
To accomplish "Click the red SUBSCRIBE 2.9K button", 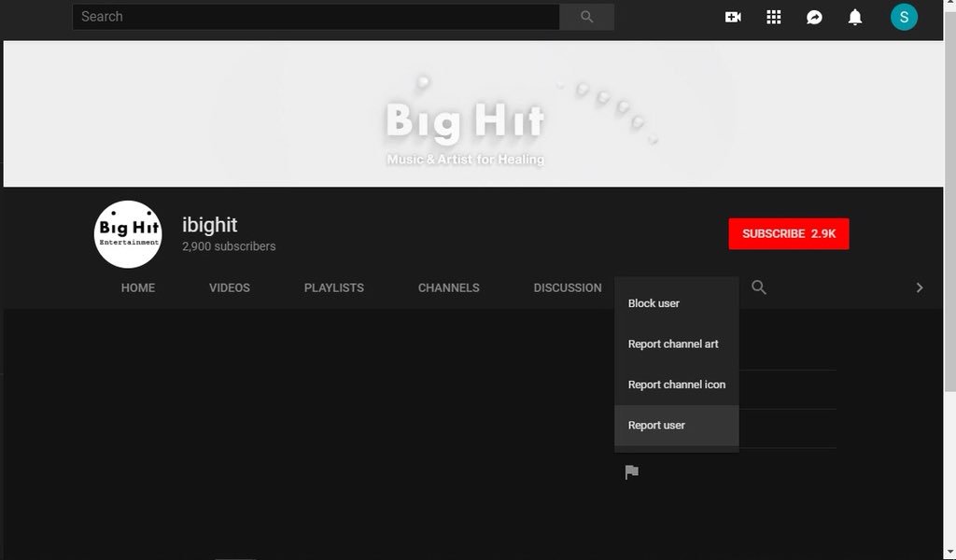I will [788, 234].
